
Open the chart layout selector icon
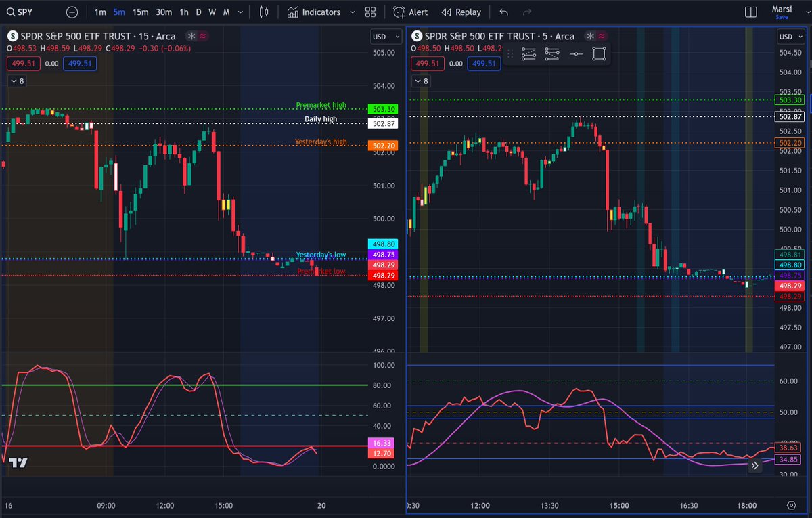click(x=750, y=12)
